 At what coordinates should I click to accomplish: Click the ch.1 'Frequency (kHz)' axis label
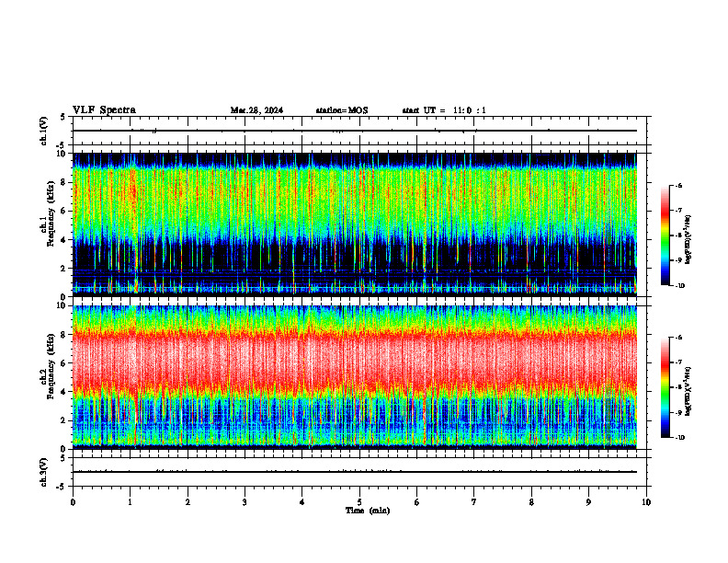click(51, 214)
